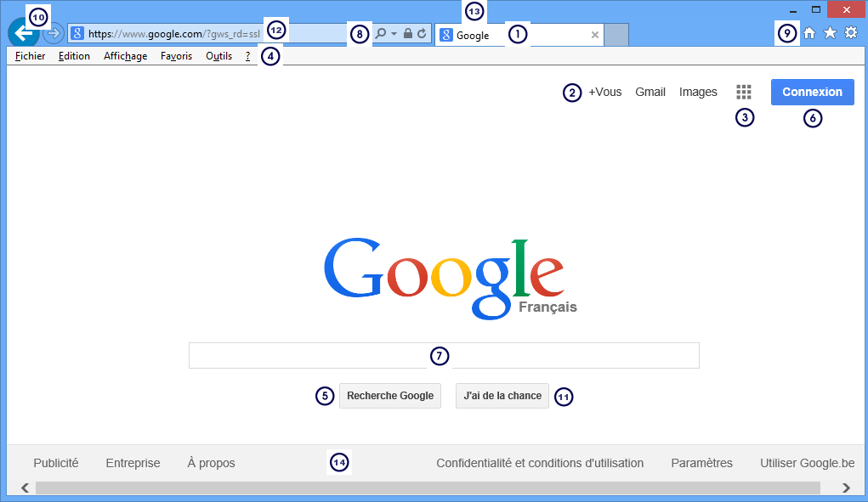Close the Google tab
The width and height of the screenshot is (868, 502).
pyautogui.click(x=595, y=35)
